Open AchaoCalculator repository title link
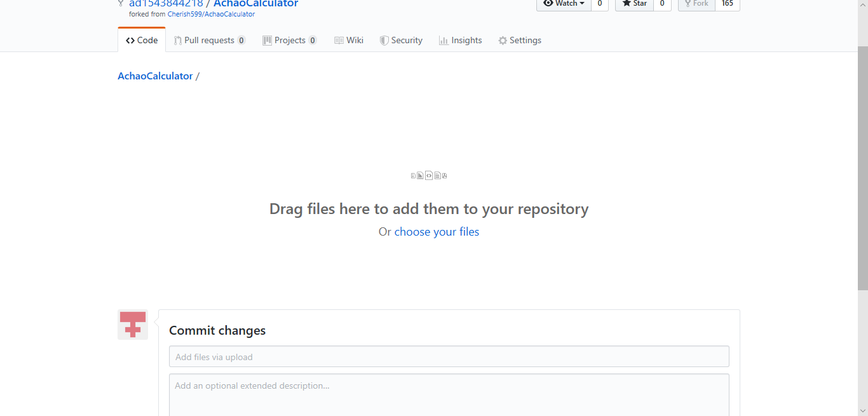868x416 pixels. pos(255,4)
